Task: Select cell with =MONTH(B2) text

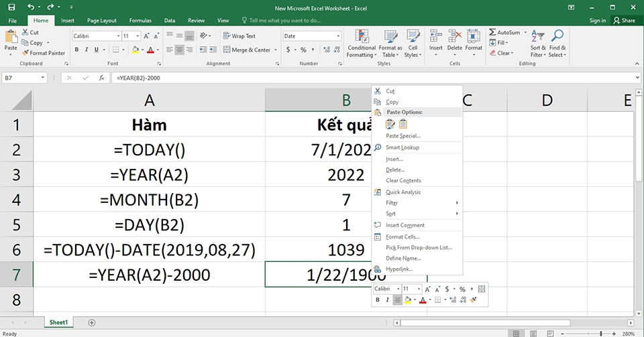Action: [149, 200]
